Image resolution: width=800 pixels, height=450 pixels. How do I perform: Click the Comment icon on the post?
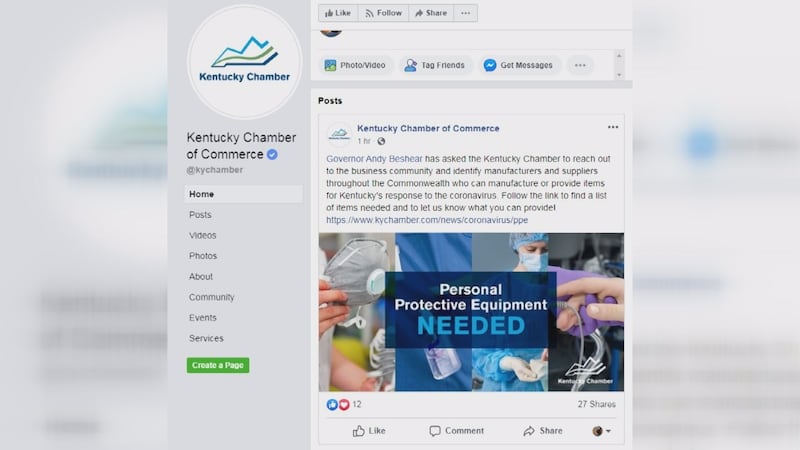click(435, 431)
